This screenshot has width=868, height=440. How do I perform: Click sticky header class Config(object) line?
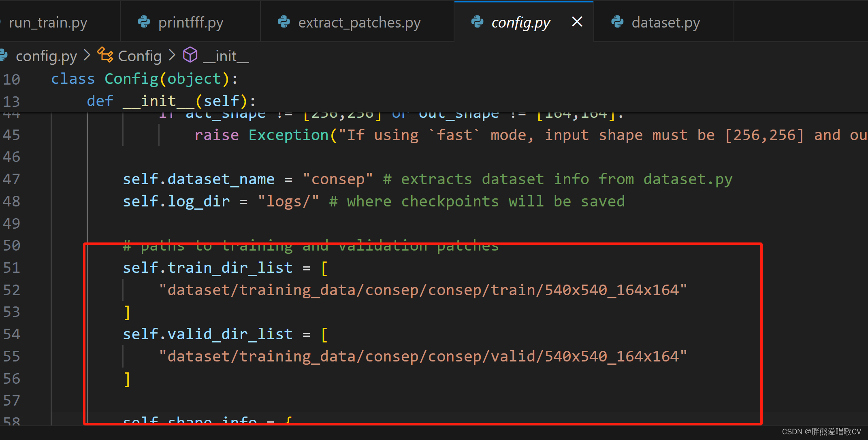point(144,79)
